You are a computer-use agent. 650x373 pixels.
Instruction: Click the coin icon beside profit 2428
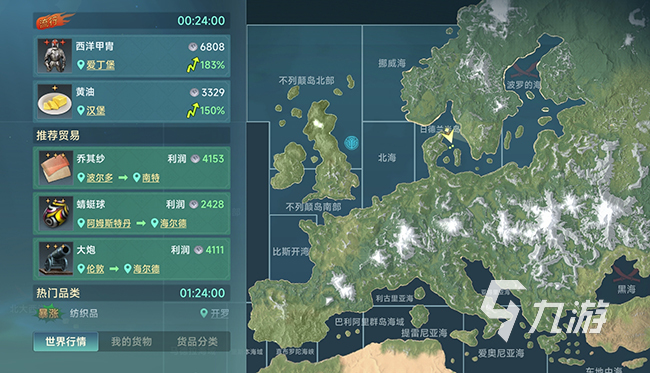point(194,204)
